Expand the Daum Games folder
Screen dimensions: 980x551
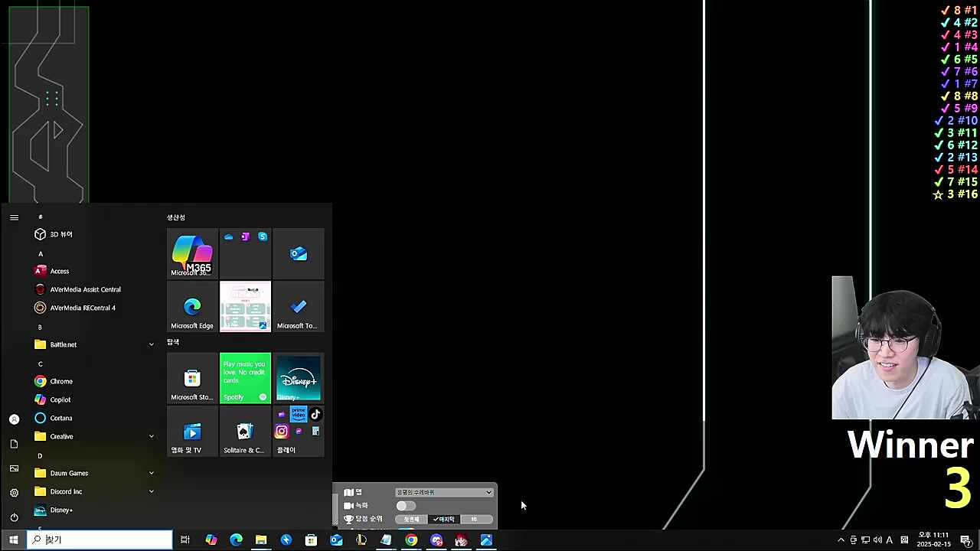94,473
